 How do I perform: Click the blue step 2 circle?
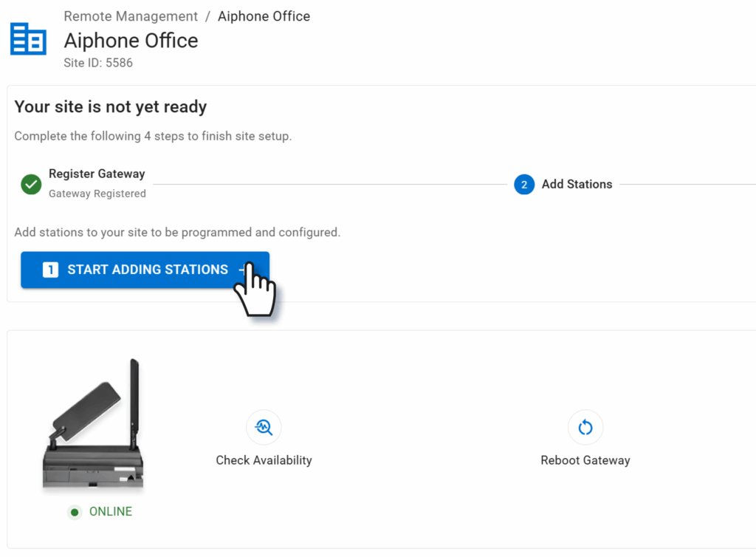tap(524, 185)
